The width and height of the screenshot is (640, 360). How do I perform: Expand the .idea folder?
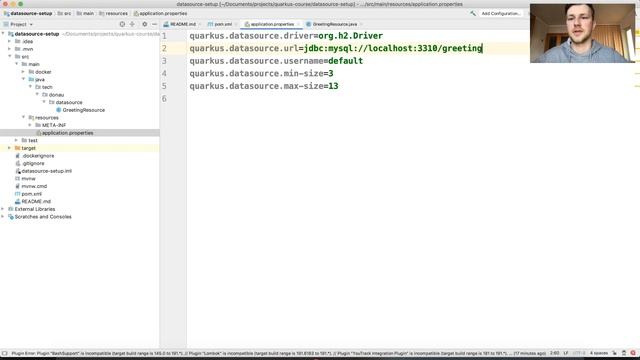click(x=10, y=41)
